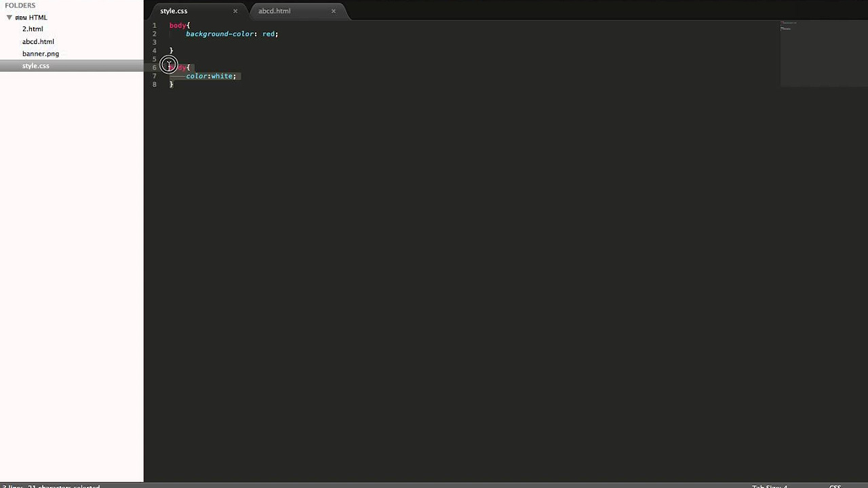Click line number 7 in the gutter
The height and width of the screenshot is (488, 868).
click(x=155, y=76)
